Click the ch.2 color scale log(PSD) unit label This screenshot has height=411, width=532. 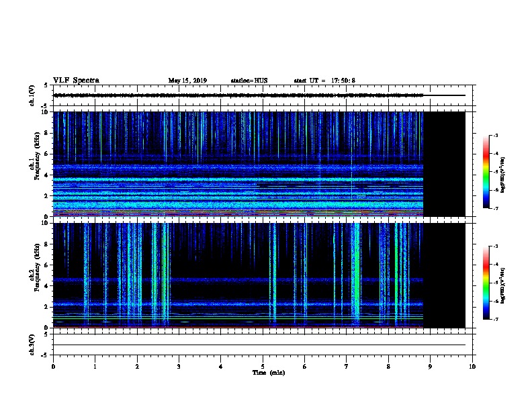pyautogui.click(x=503, y=285)
